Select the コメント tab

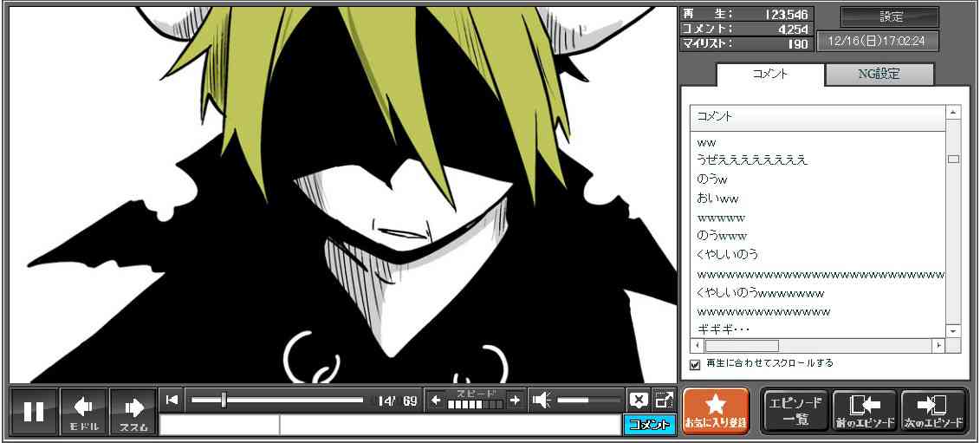[x=769, y=75]
